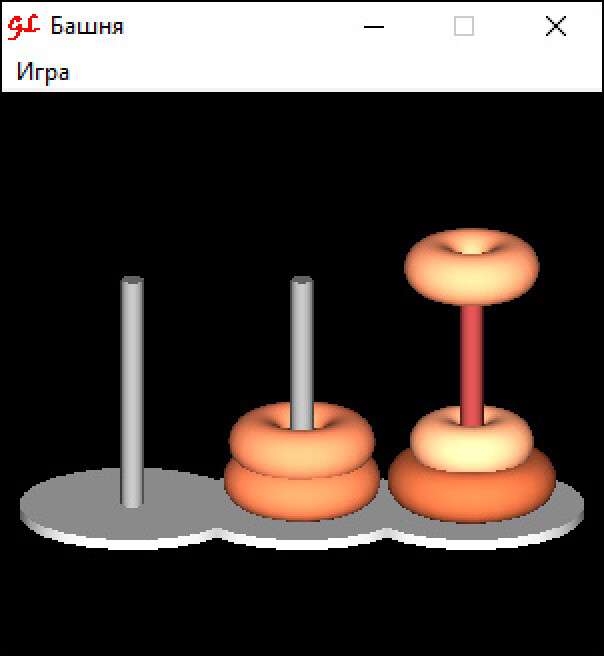Close the Башня window
The width and height of the screenshot is (604, 656).
[556, 26]
